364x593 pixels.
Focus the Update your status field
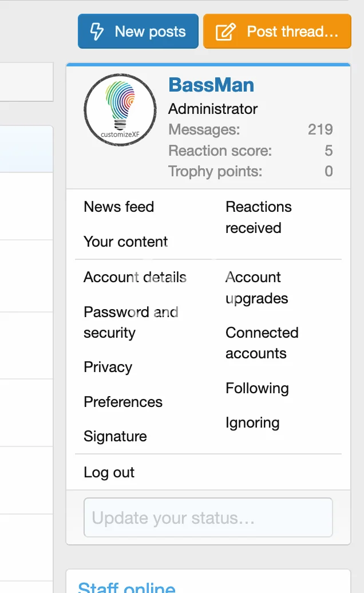[x=208, y=518]
